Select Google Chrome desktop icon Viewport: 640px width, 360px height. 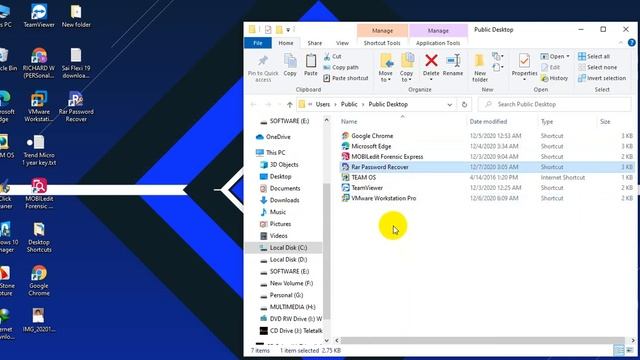pyautogui.click(x=39, y=281)
